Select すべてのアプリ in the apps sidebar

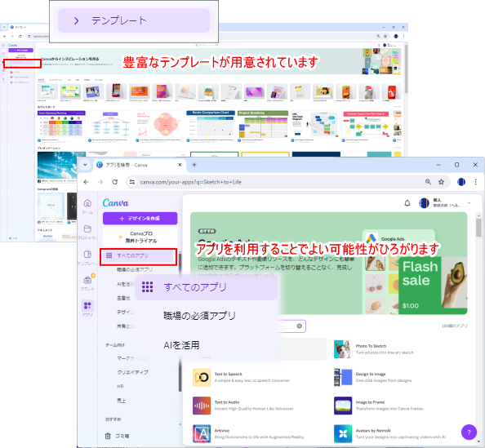(138, 255)
